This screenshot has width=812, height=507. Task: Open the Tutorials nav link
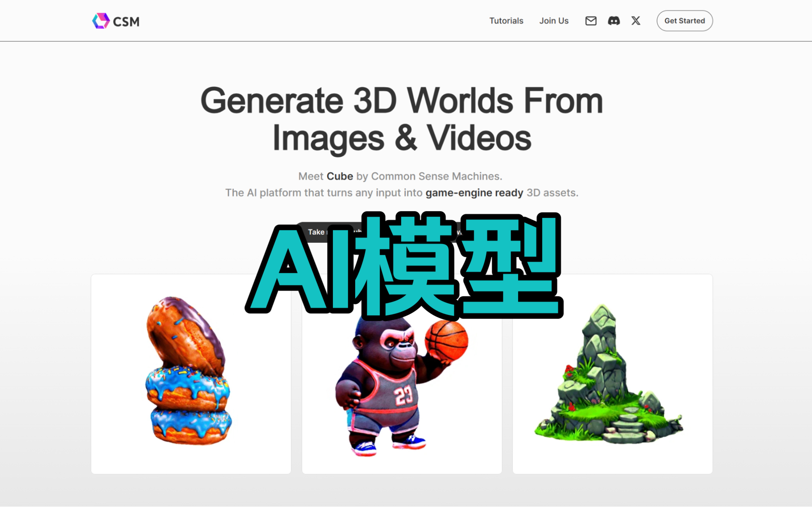pyautogui.click(x=506, y=21)
